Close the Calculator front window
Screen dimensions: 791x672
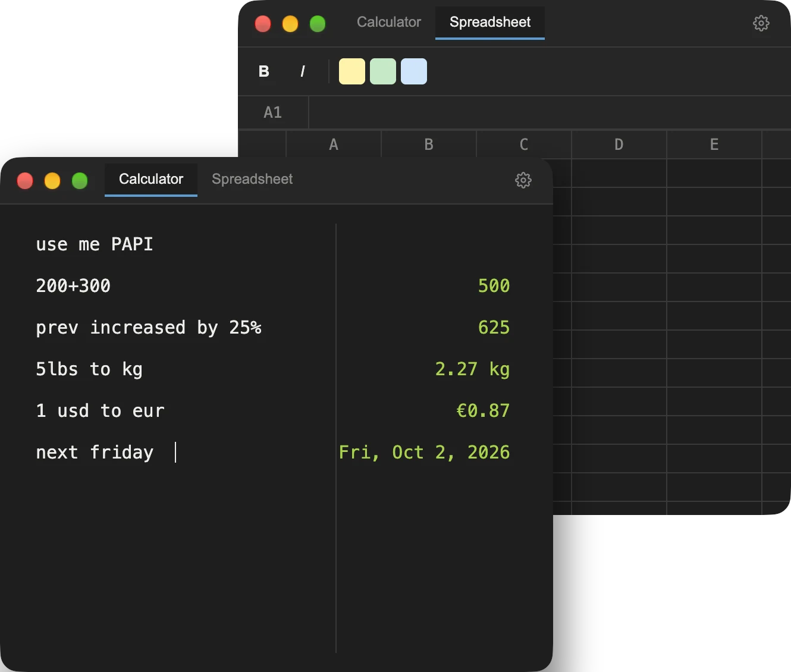coord(25,180)
